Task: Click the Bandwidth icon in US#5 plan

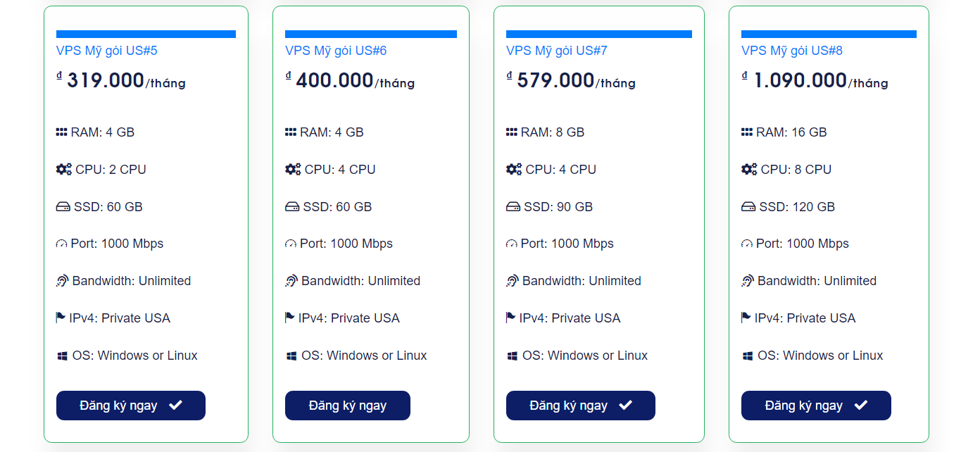Action: pos(63,281)
